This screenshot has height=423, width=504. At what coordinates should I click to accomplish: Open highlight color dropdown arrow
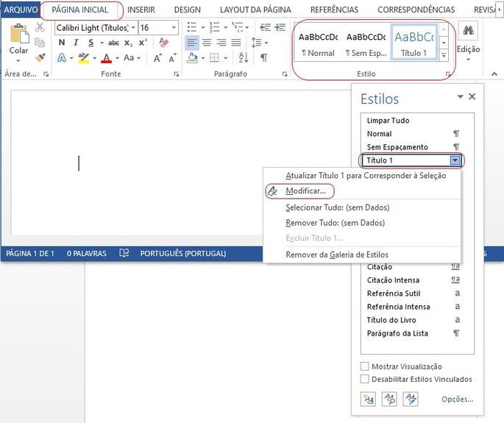[x=95, y=58]
